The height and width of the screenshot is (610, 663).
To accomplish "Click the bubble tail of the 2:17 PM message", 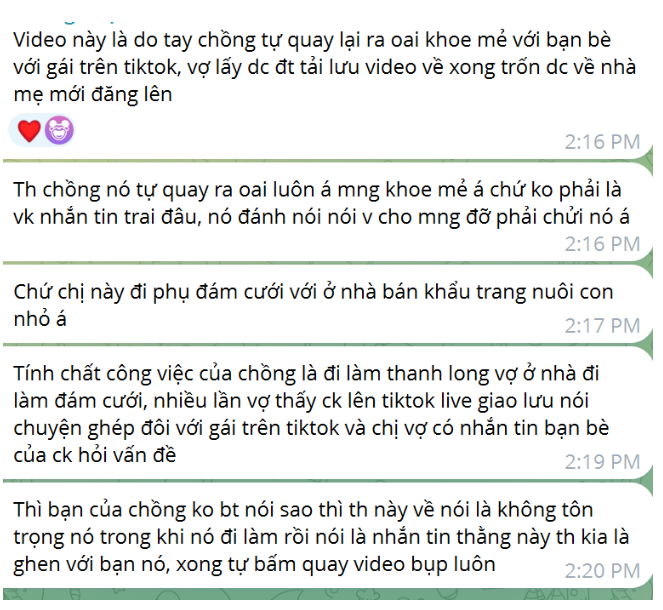I will [x=647, y=336].
